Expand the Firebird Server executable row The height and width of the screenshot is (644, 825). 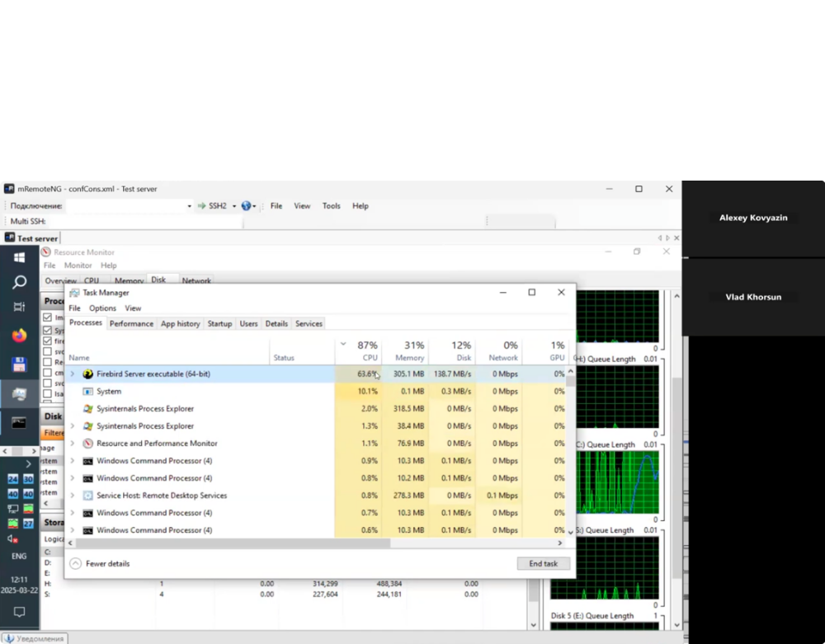73,374
